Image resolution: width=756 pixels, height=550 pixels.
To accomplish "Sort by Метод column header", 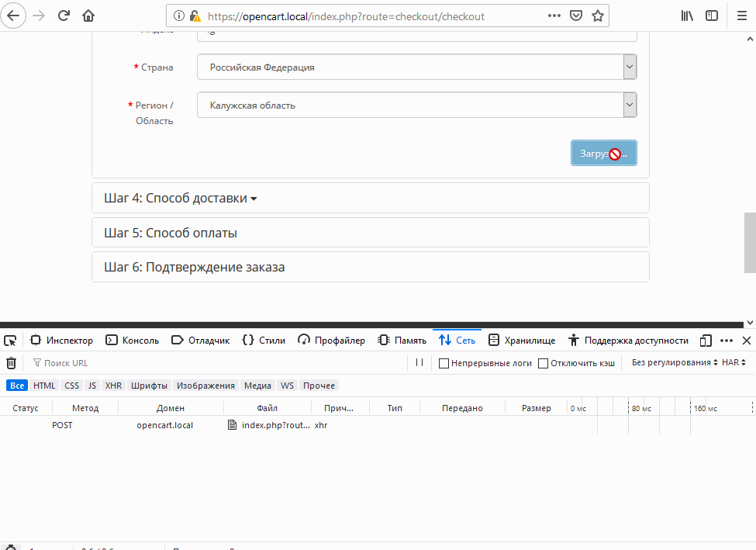I will tap(85, 408).
